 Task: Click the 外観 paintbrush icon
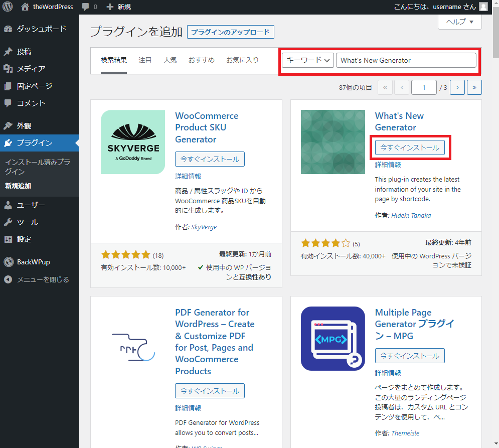click(x=8, y=126)
